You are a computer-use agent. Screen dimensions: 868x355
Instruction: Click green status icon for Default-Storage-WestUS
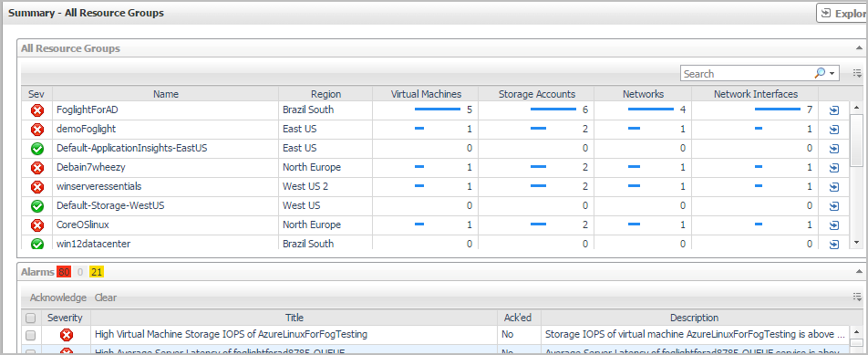(x=37, y=206)
